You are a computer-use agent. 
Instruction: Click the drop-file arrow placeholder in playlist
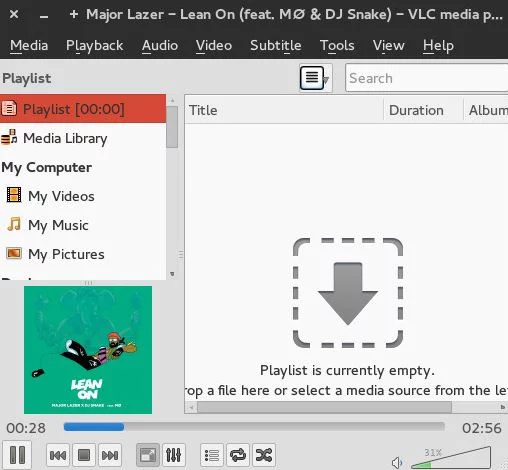tap(348, 293)
